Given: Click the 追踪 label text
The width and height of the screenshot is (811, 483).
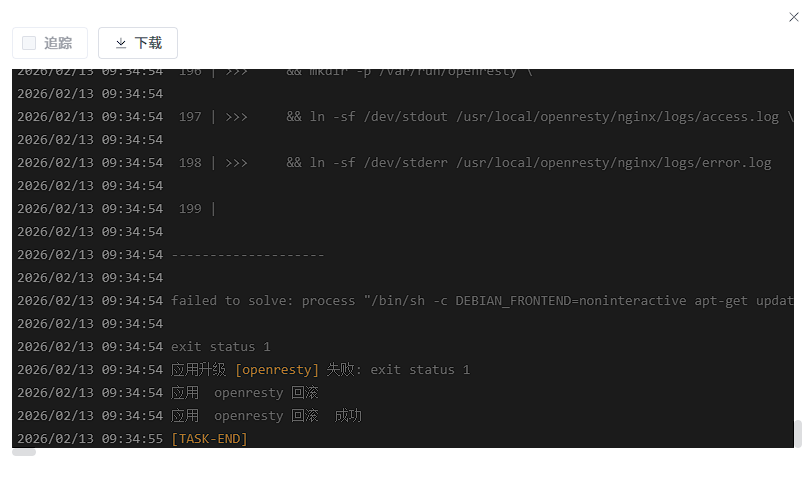Looking at the screenshot, I should (58, 43).
